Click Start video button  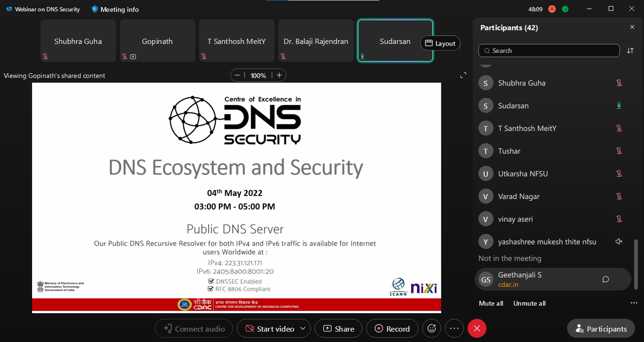pyautogui.click(x=270, y=329)
